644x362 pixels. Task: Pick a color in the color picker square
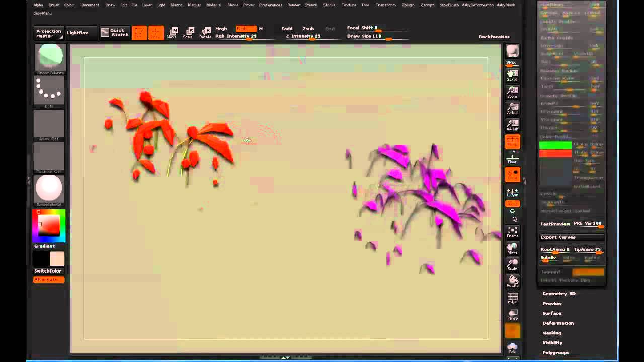[49, 225]
